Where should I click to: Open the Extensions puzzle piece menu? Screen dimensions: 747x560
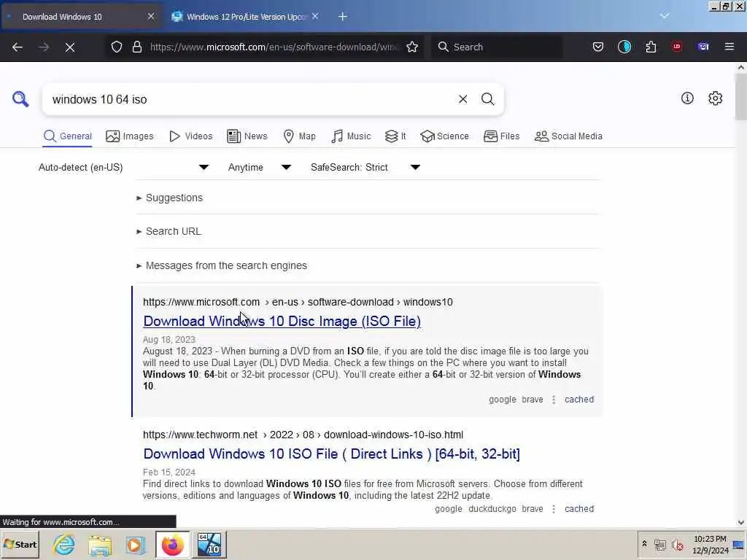point(651,47)
